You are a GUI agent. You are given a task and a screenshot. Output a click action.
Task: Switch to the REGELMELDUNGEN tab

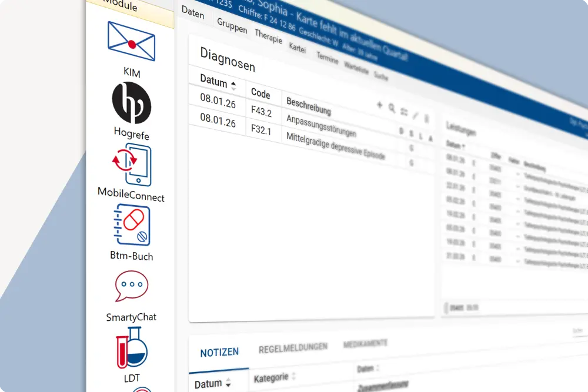[293, 348]
